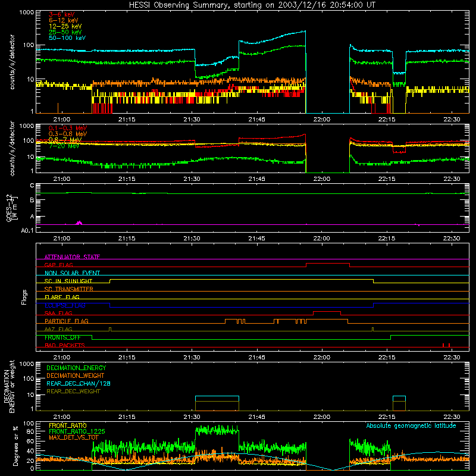Click the DECIMATION_WEIGHT legend entry

[76, 375]
